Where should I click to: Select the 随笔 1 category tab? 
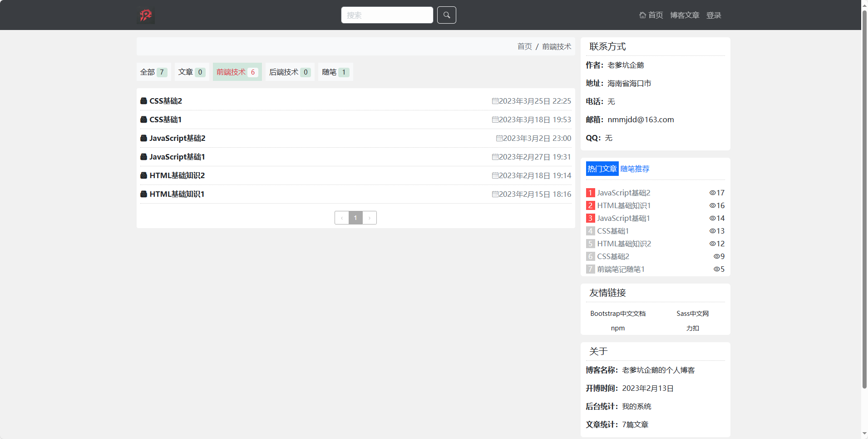[335, 72]
